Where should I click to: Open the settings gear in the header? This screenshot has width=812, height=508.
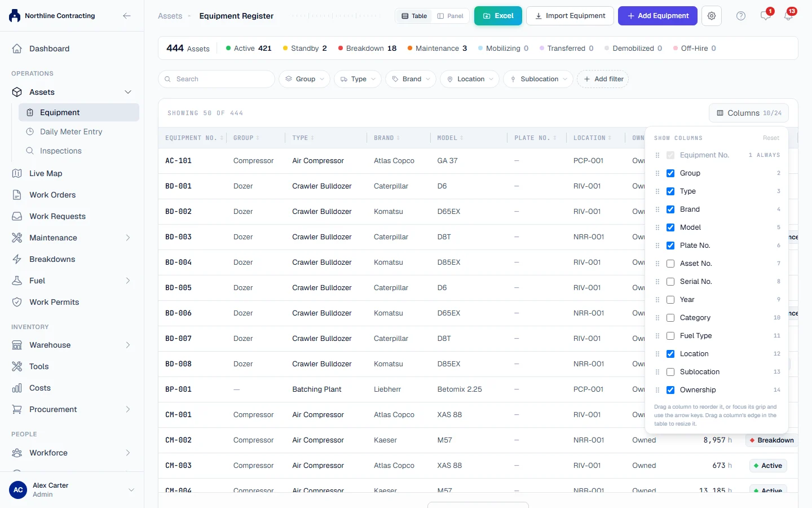pyautogui.click(x=712, y=16)
